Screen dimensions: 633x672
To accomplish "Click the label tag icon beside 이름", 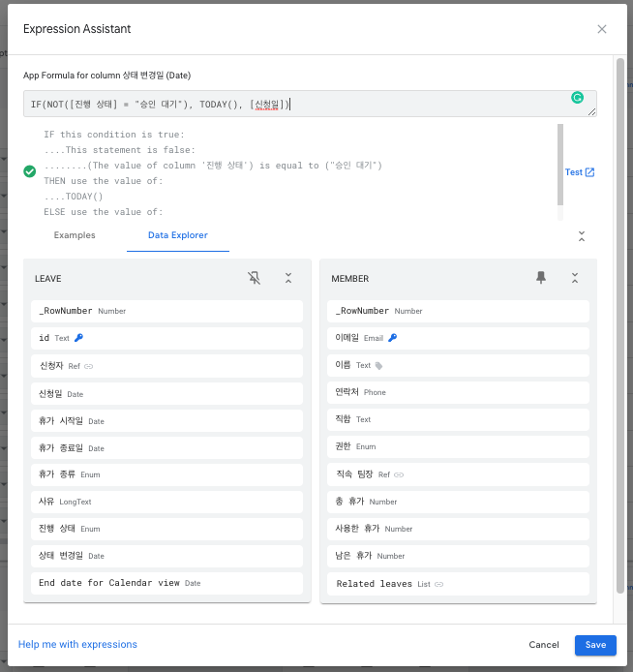I will click(379, 366).
